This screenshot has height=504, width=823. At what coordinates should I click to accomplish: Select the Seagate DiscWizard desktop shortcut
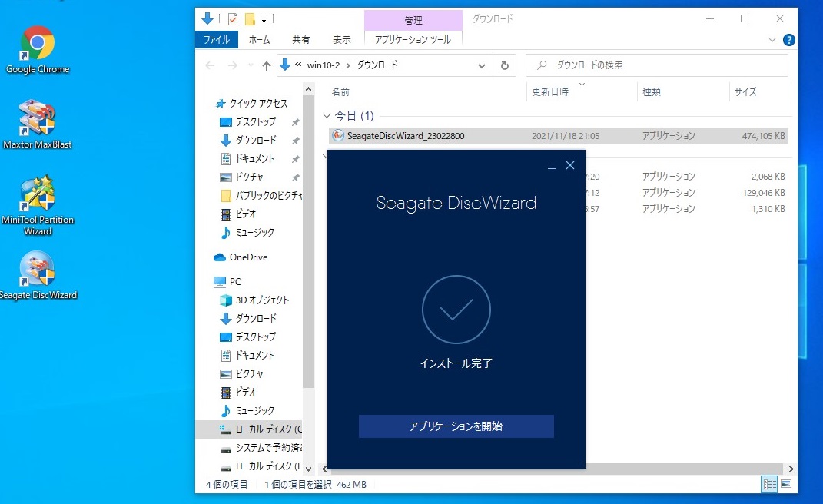[37, 275]
